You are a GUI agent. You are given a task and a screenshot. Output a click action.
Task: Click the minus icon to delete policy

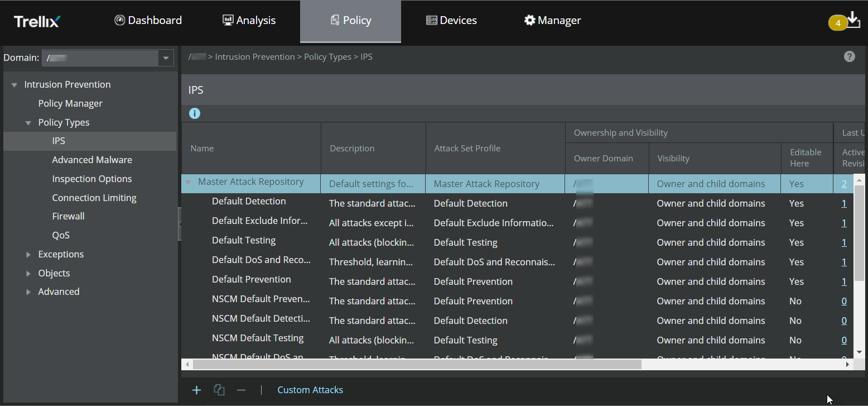pos(241,390)
